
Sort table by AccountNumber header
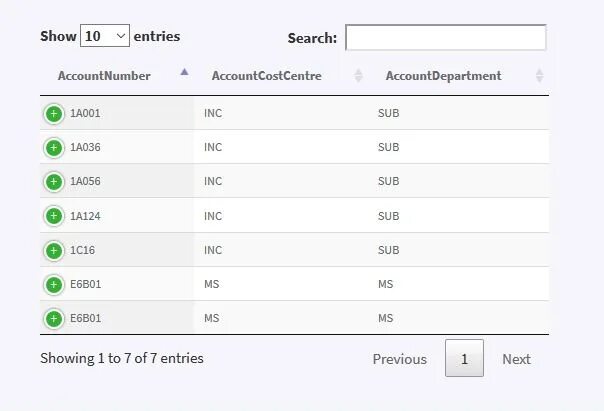(x=104, y=76)
